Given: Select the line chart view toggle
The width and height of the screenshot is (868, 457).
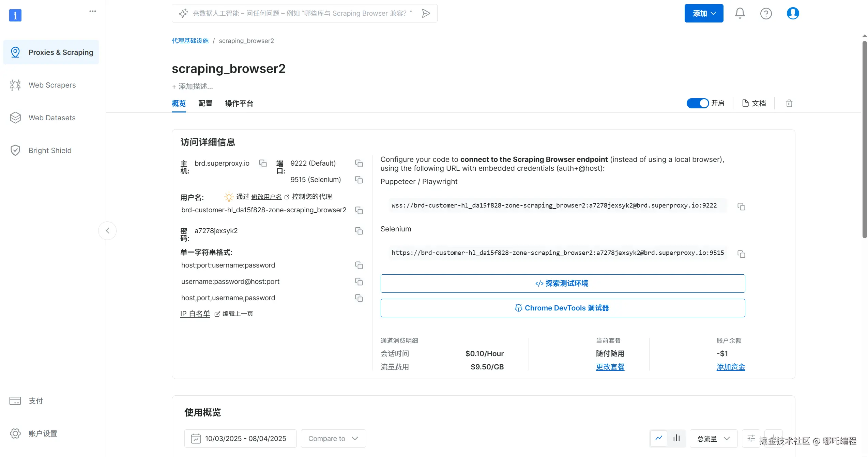Looking at the screenshot, I should point(659,438).
